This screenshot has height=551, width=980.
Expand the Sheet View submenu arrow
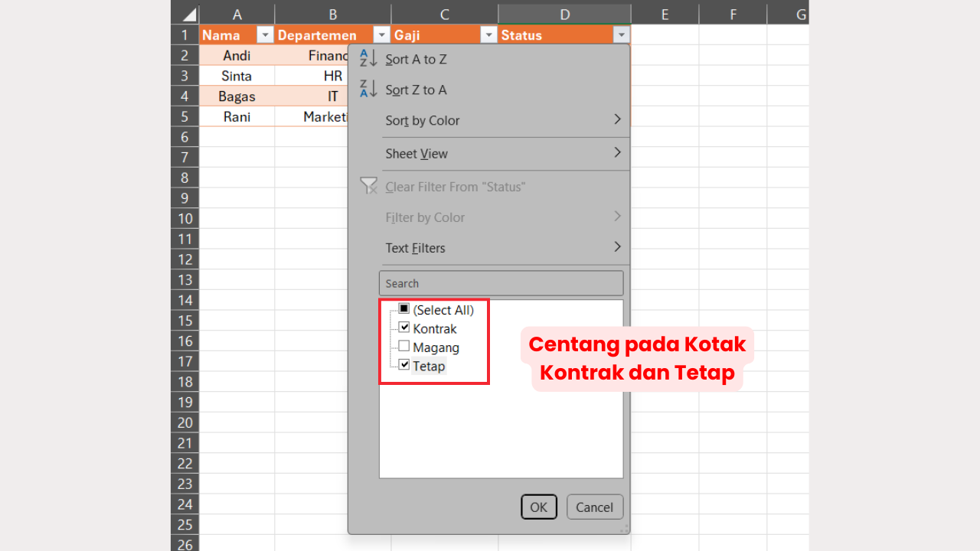tap(617, 153)
